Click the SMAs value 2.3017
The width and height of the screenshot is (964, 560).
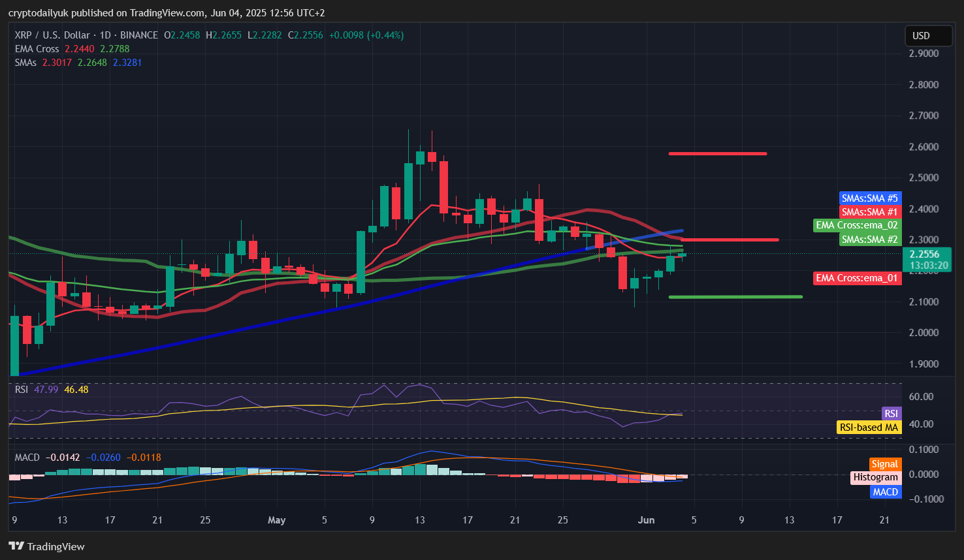[x=57, y=63]
